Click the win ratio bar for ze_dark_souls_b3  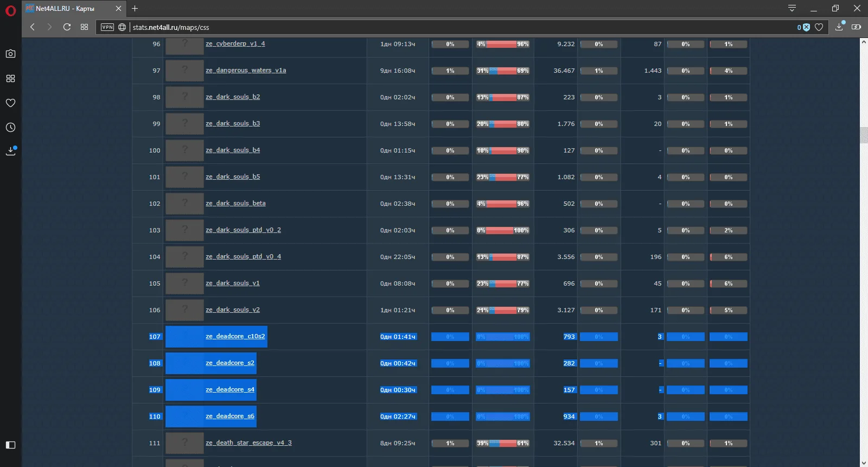pos(503,124)
